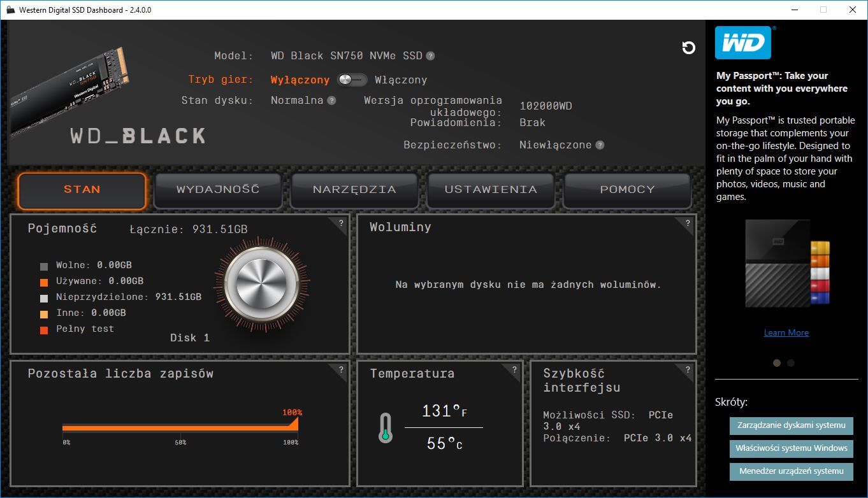Close the SSD Dashboard window

tap(853, 10)
